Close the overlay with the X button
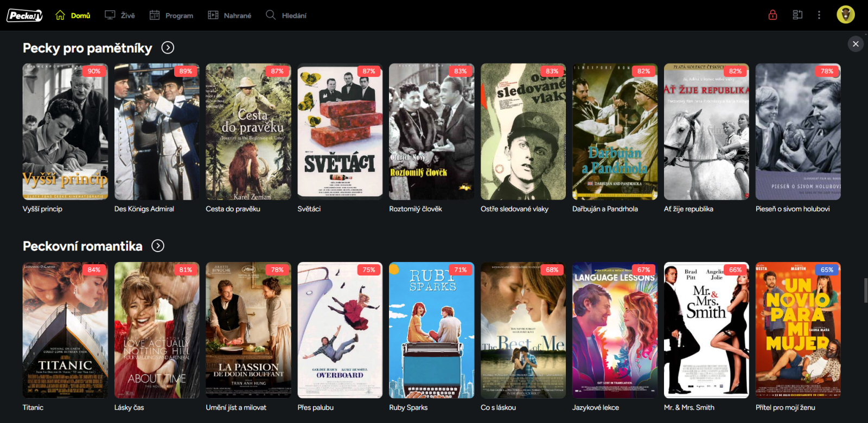 click(856, 44)
